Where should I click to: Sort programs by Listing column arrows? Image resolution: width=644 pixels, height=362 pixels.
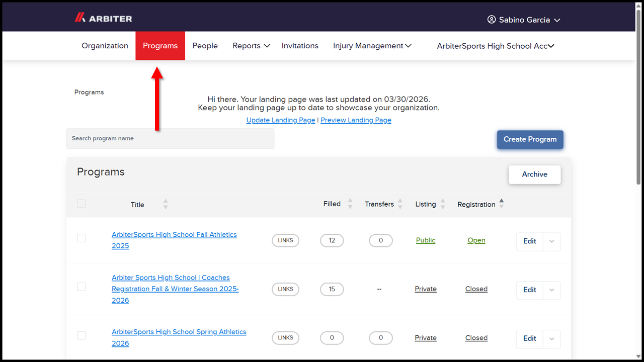(x=443, y=204)
